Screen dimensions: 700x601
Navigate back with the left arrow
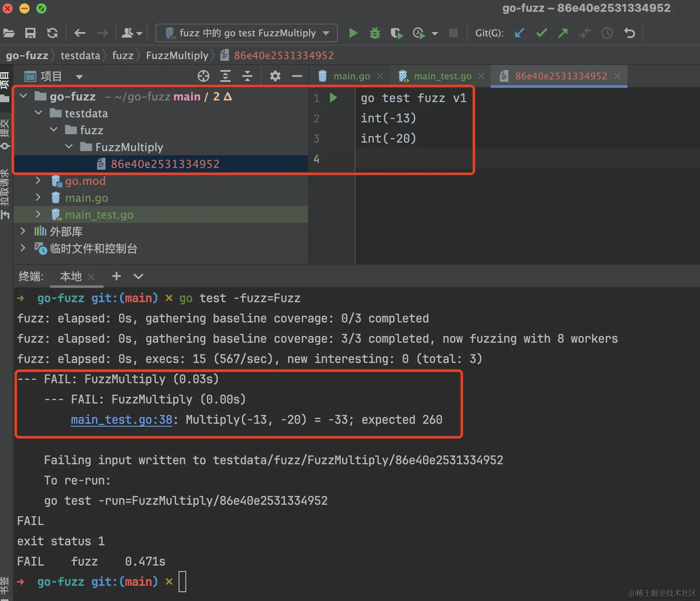click(x=80, y=33)
